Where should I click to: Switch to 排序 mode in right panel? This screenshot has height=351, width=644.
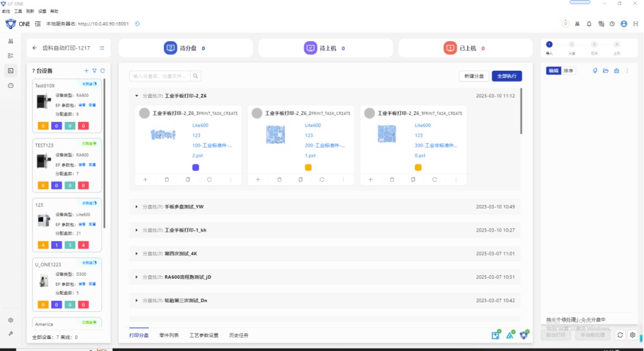coord(569,71)
